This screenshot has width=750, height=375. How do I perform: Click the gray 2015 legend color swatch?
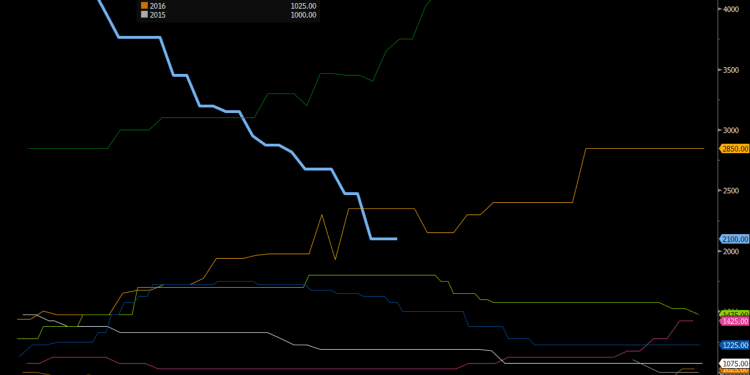pyautogui.click(x=144, y=15)
